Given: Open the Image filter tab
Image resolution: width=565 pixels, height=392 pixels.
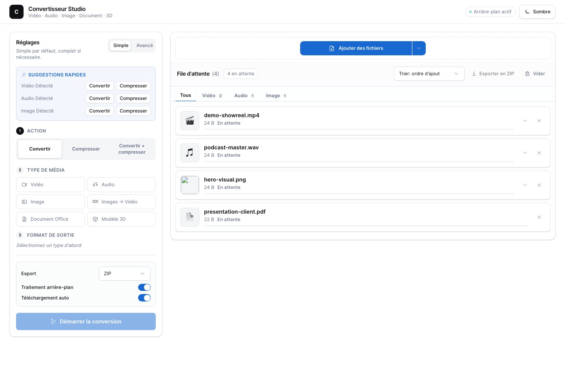Looking at the screenshot, I should click(x=276, y=96).
